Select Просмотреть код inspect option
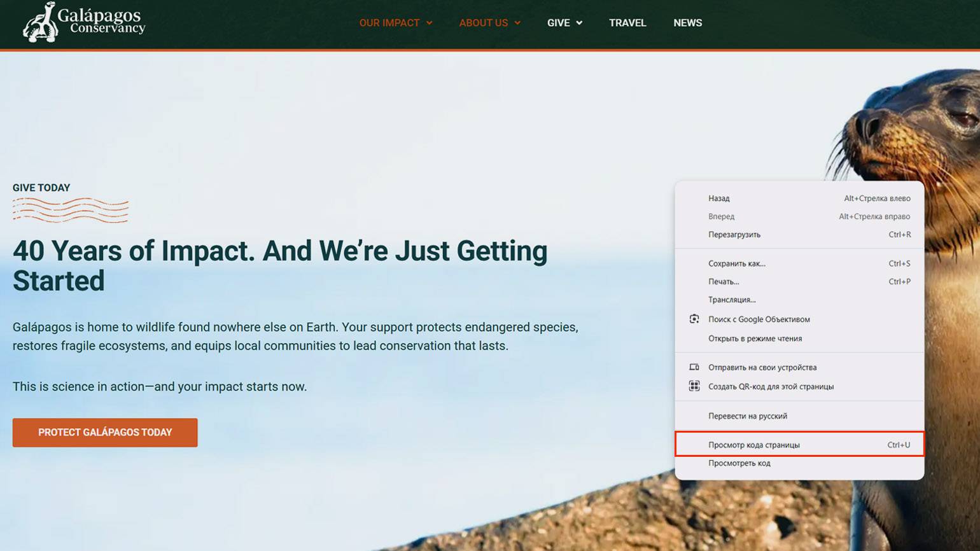The height and width of the screenshot is (551, 980). point(739,463)
